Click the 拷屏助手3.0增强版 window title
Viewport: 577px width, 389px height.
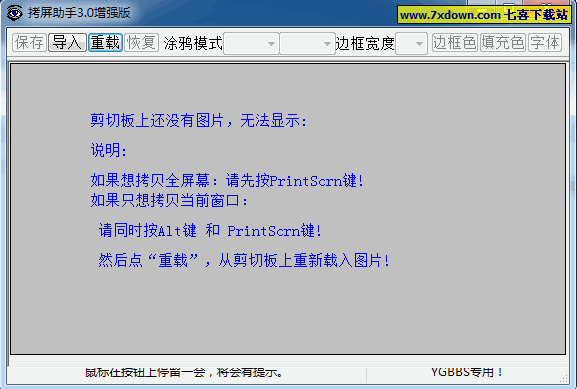click(79, 13)
